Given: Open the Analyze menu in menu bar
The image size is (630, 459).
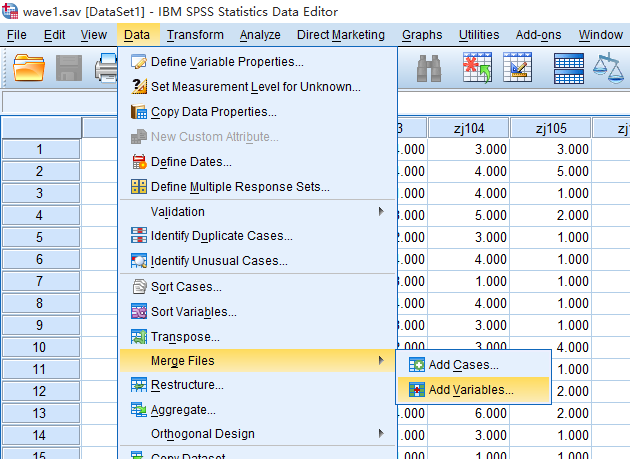Looking at the screenshot, I should point(260,35).
